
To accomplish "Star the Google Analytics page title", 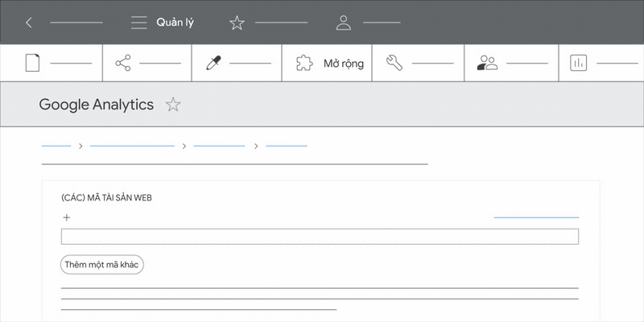I will point(173,105).
